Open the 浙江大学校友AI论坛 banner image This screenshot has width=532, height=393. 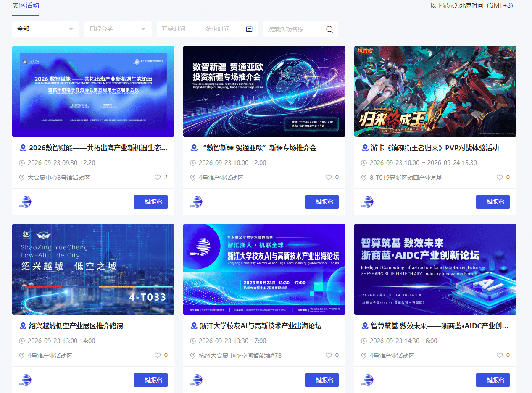(264, 269)
